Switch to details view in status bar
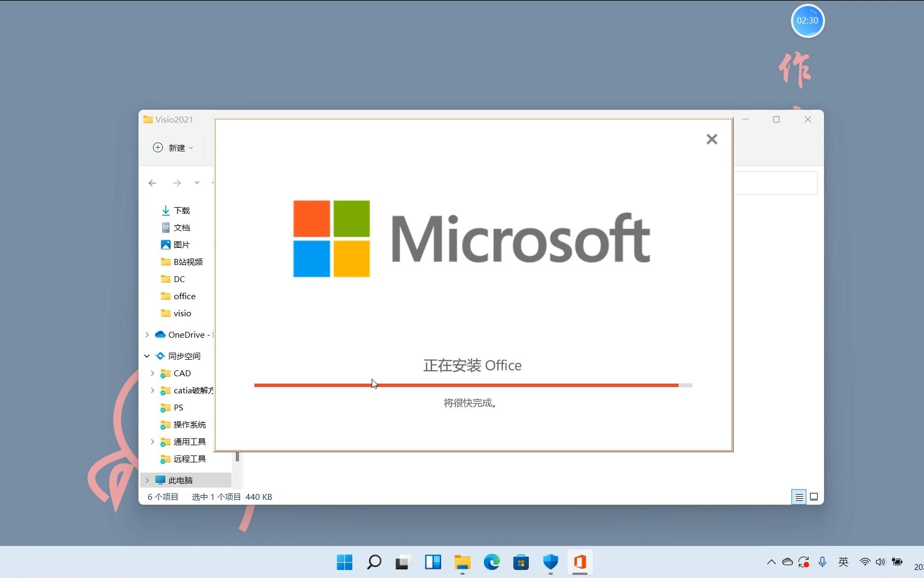Image resolution: width=924 pixels, height=578 pixels. tap(799, 497)
